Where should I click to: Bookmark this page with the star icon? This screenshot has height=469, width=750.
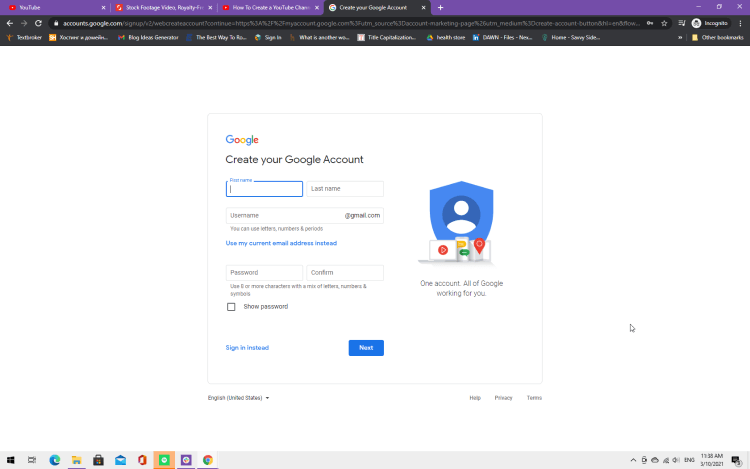click(664, 23)
